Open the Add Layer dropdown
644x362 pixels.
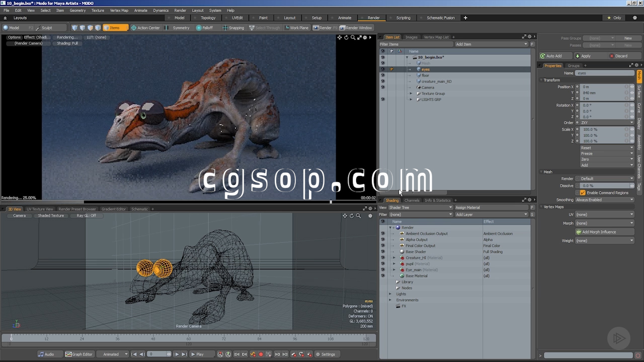[x=491, y=215]
